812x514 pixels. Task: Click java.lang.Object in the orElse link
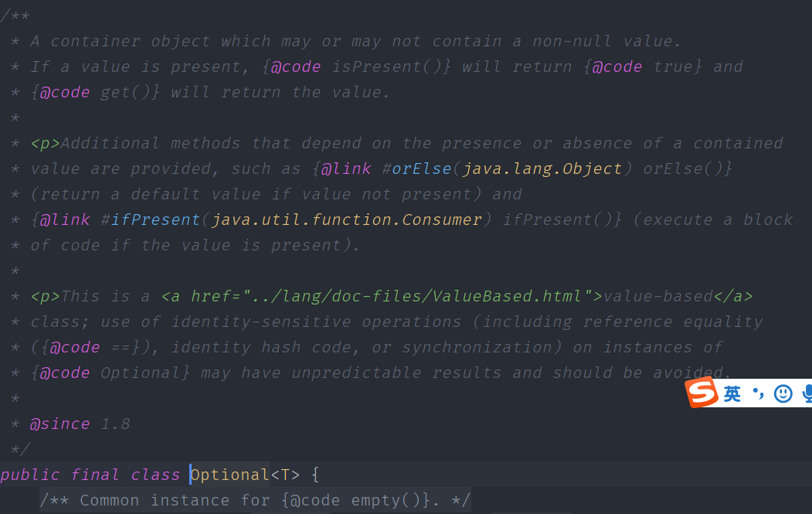tap(542, 168)
